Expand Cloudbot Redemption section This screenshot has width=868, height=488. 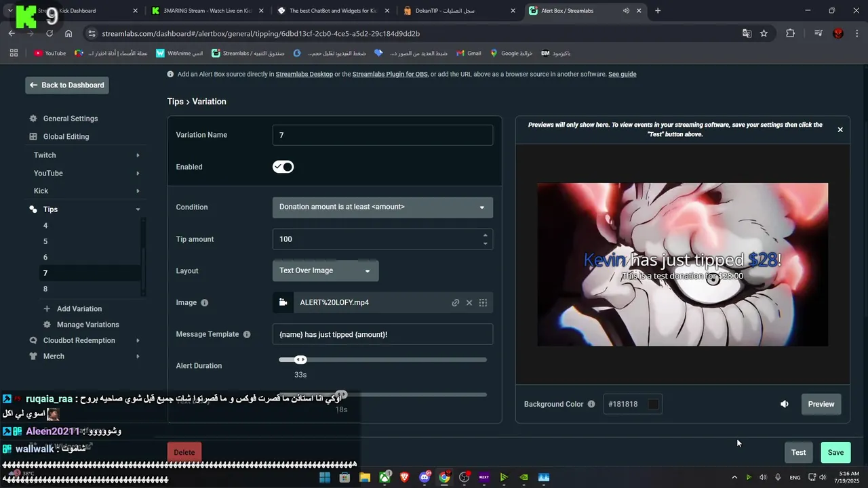[x=86, y=340]
